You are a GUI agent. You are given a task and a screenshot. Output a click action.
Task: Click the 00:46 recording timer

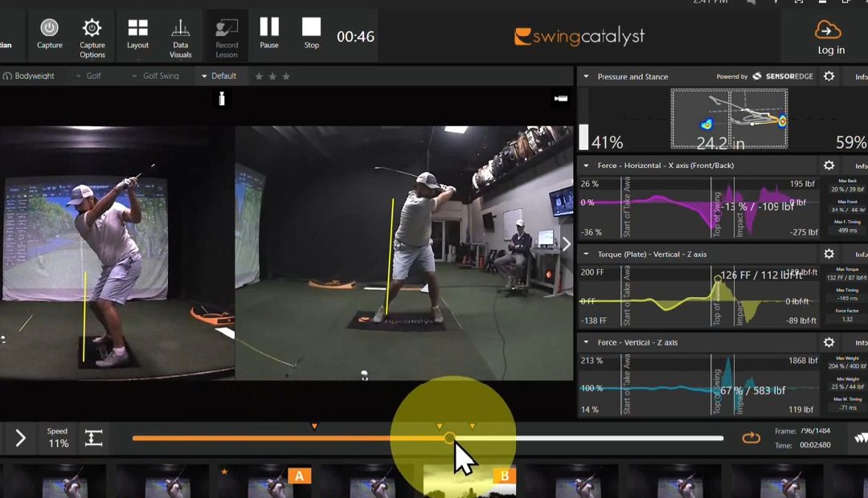(x=355, y=36)
